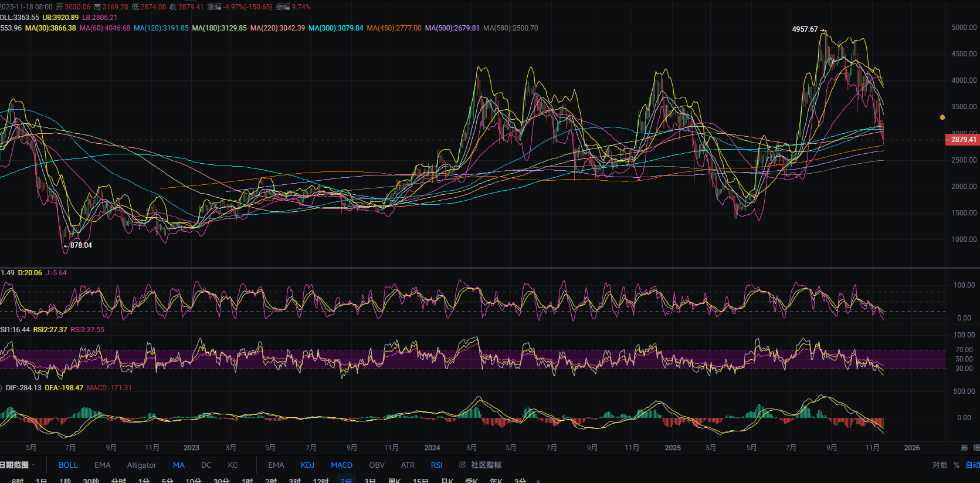Switch to the 12时 timeframe tab
The width and height of the screenshot is (980, 483).
321,481
